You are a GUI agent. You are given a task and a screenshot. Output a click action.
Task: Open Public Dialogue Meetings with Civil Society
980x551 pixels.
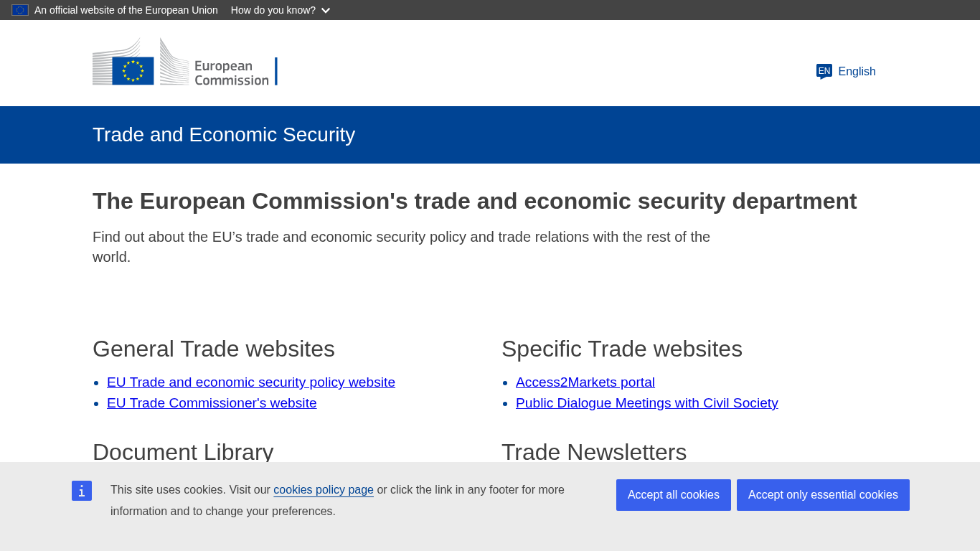point(646,403)
